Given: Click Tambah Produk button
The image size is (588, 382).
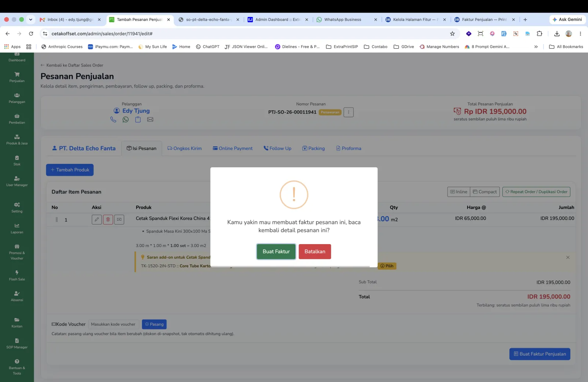Looking at the screenshot, I should coord(70,170).
